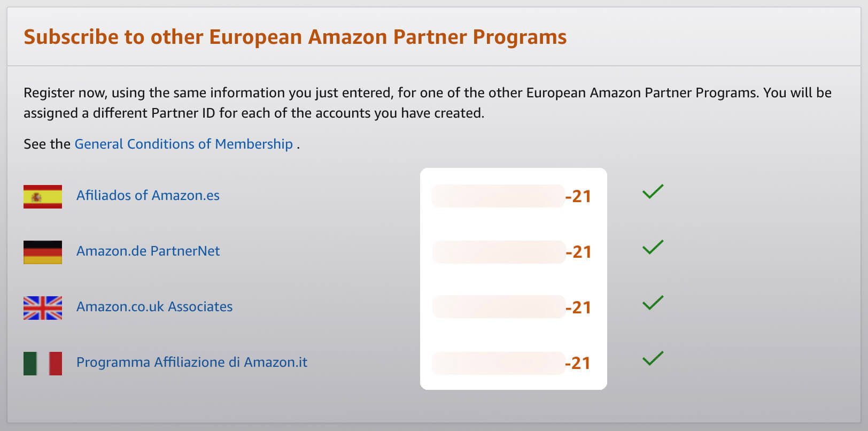Click the green checkmark for Amazon.co.uk Associates
868x431 pixels.
(x=653, y=303)
